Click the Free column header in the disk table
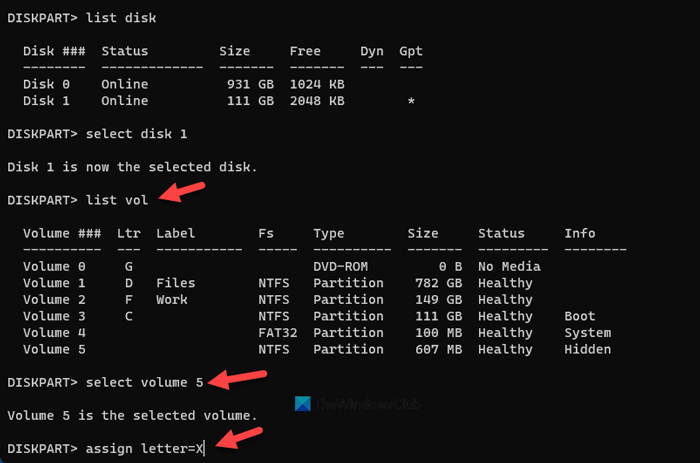 pos(305,51)
